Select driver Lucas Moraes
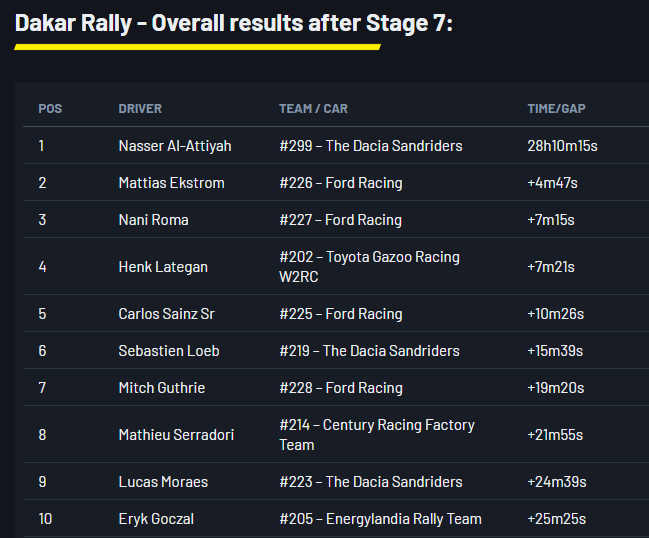The width and height of the screenshot is (649, 538). [x=163, y=482]
